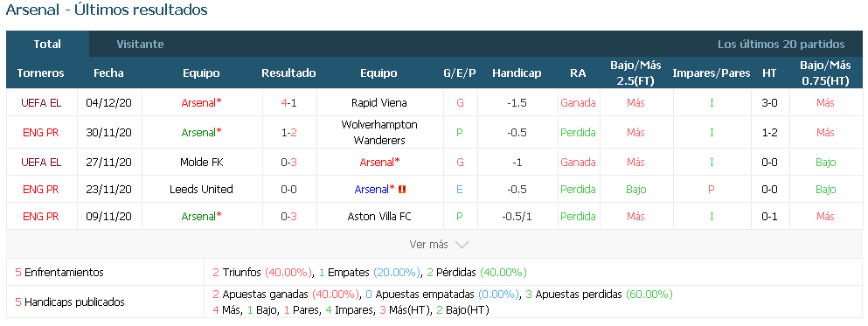
Task: Select the UEFA EL tournament on 04/12/20
Action: [x=41, y=102]
